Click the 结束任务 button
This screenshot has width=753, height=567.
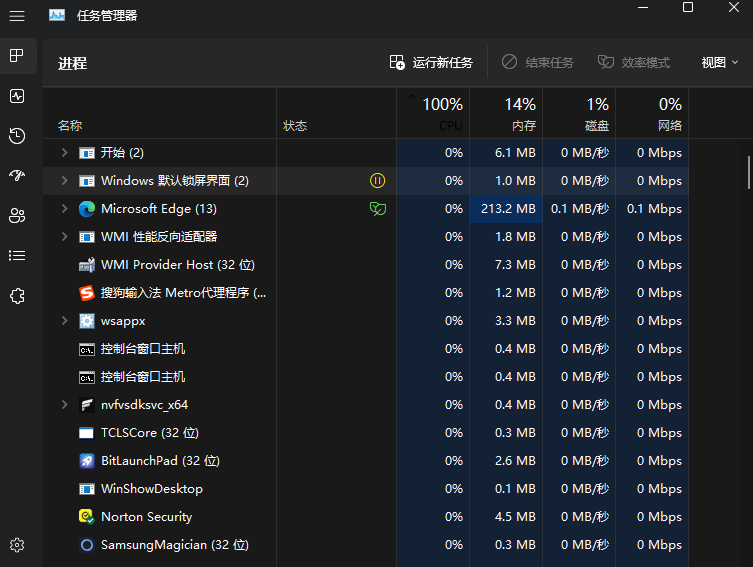coord(538,62)
